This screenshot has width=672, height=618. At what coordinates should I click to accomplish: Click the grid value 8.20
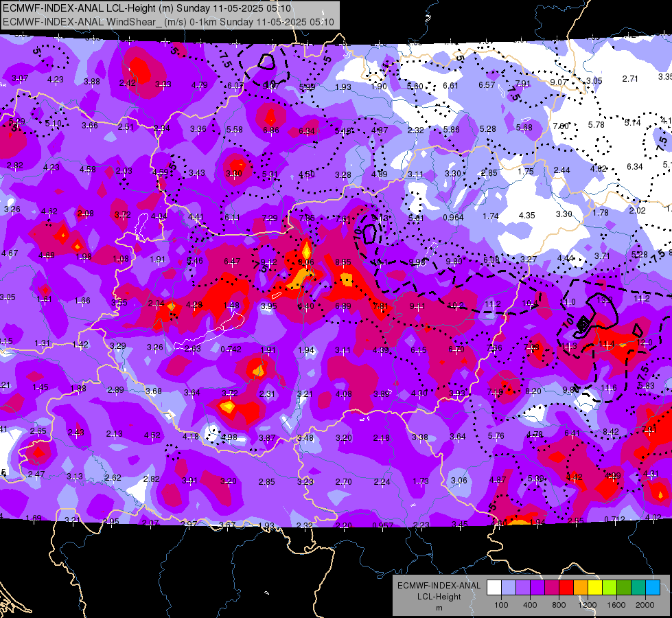[x=533, y=391]
